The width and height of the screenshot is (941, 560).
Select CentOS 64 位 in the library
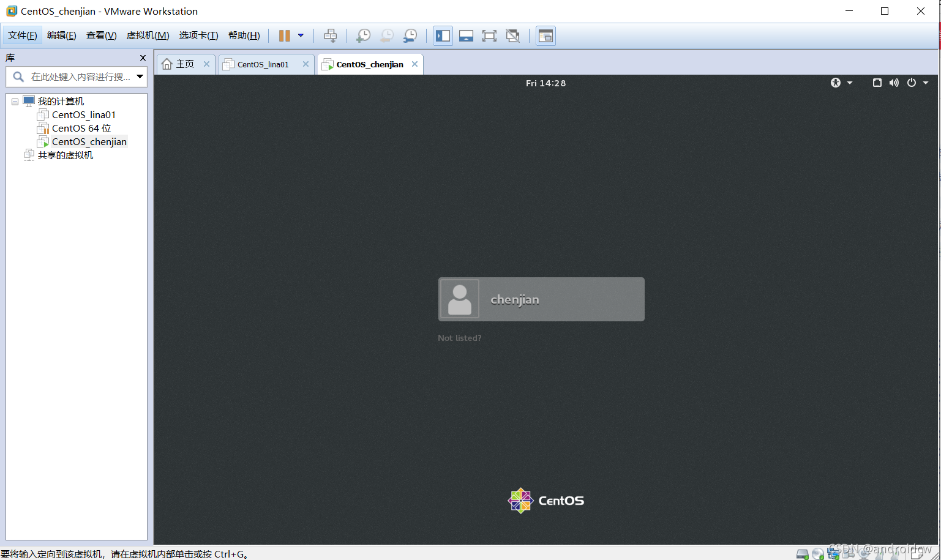(x=81, y=129)
